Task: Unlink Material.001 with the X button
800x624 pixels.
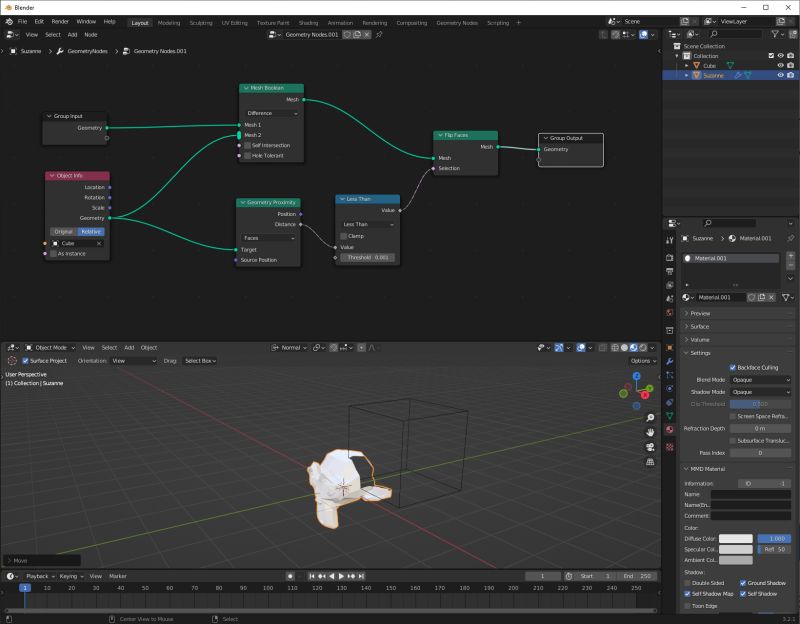Action: coord(771,297)
